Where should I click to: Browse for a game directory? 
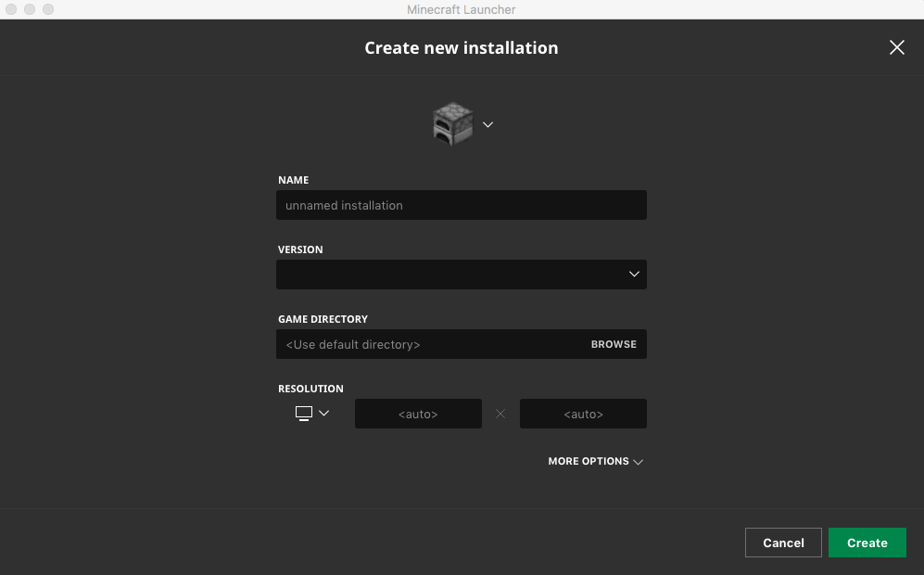[614, 344]
